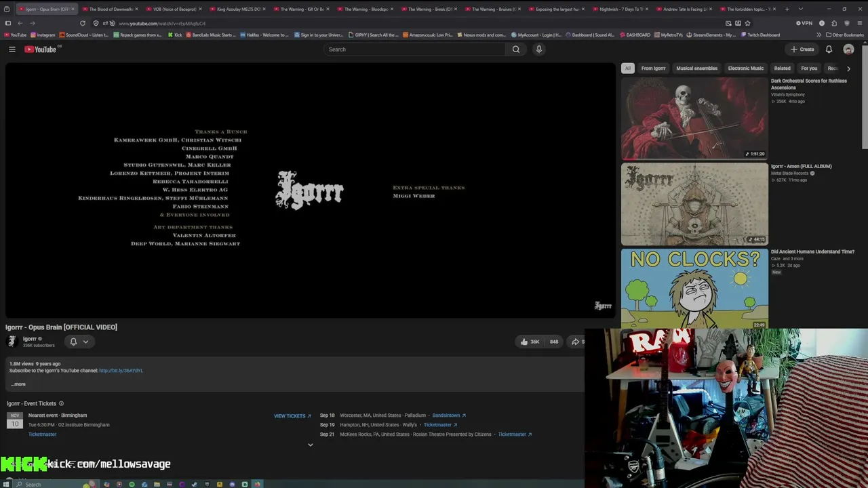The width and height of the screenshot is (868, 488).
Task: Open the MyRetroTVs bookmark
Action: pyautogui.click(x=669, y=35)
